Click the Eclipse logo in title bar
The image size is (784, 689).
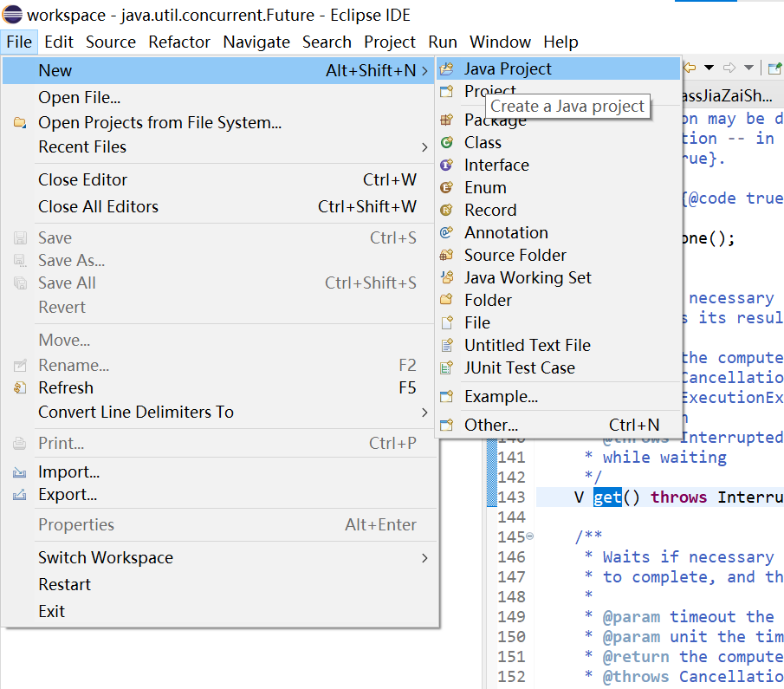12,15
